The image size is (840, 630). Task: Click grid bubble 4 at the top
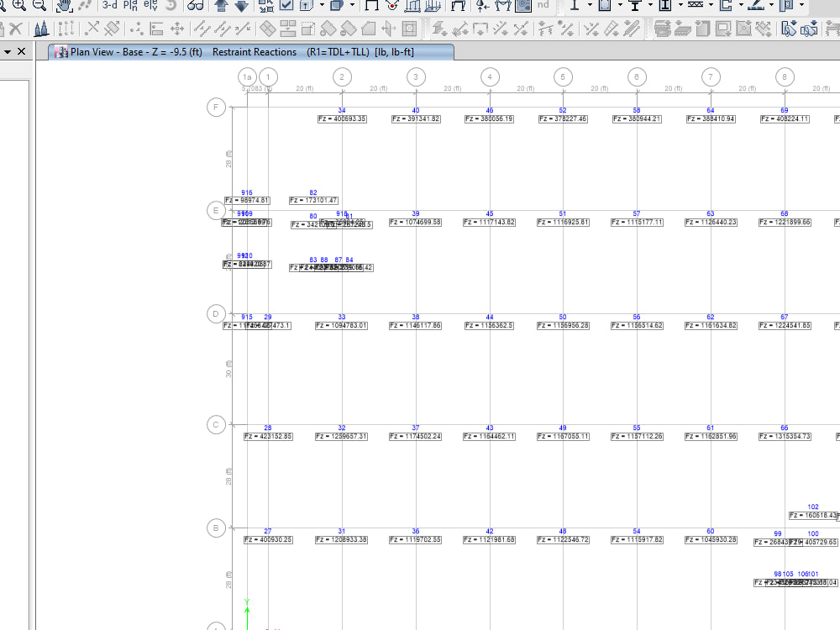point(490,76)
